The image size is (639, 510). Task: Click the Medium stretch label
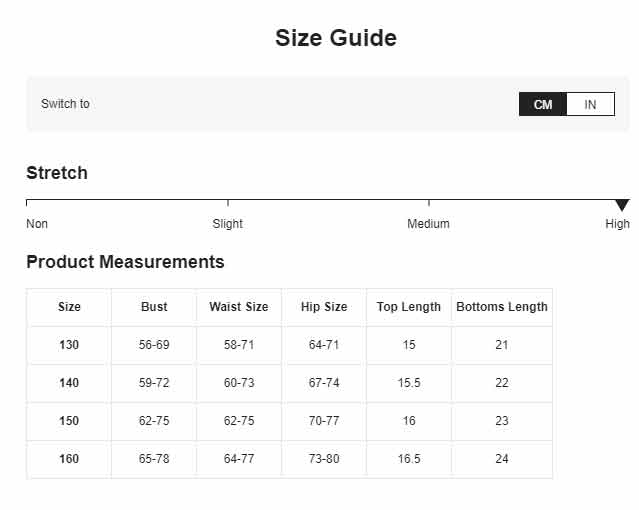tap(428, 224)
